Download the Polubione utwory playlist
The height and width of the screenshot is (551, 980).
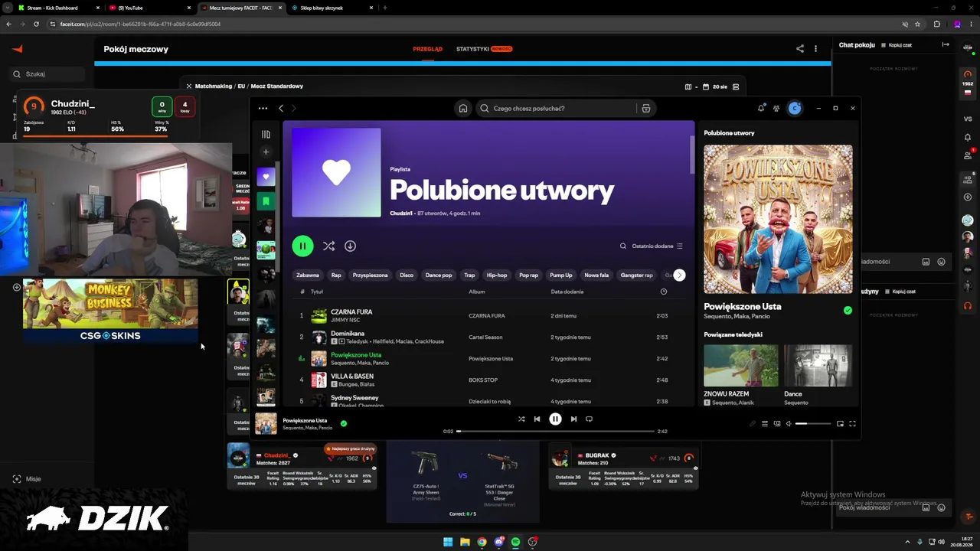click(350, 246)
